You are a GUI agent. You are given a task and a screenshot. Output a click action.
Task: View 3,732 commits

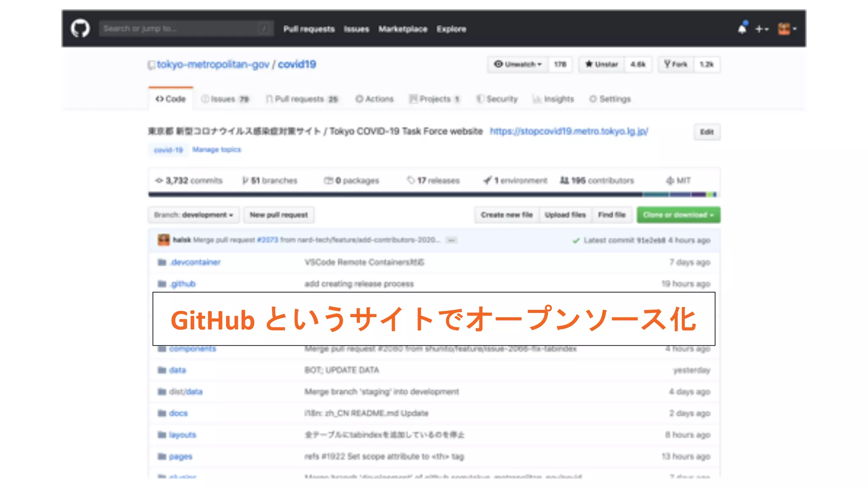pyautogui.click(x=189, y=180)
